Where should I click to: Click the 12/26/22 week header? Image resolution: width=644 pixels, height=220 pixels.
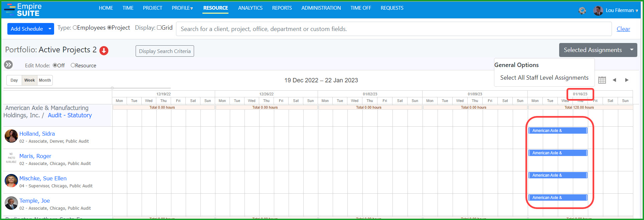267,94
